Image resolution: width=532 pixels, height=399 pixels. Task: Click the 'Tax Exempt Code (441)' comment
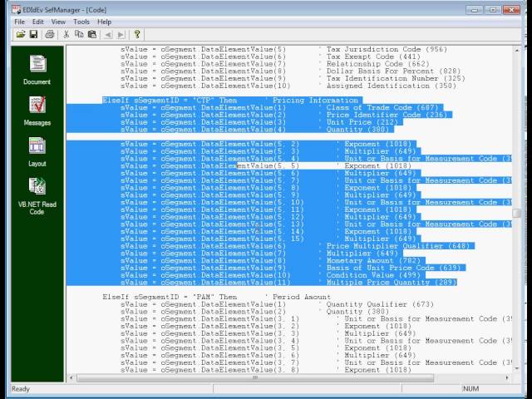(x=373, y=57)
